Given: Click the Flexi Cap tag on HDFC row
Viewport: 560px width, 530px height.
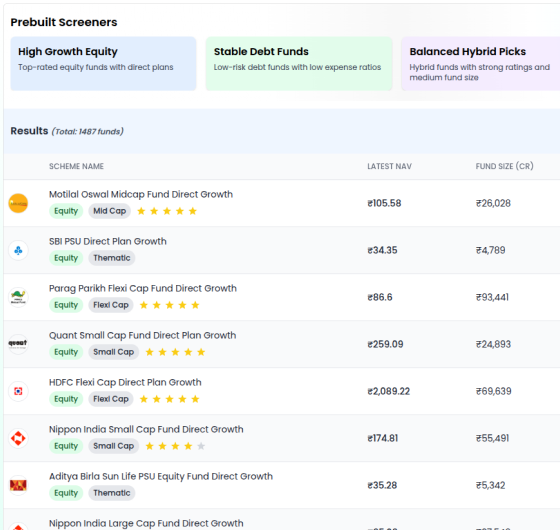Looking at the screenshot, I should [111, 399].
